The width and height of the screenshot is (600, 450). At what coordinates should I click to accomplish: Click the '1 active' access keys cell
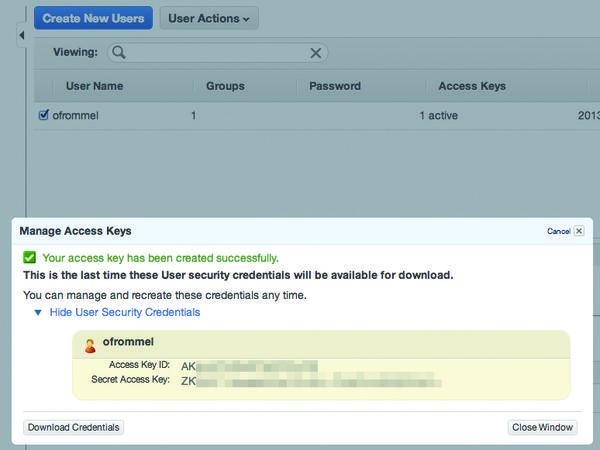point(439,116)
